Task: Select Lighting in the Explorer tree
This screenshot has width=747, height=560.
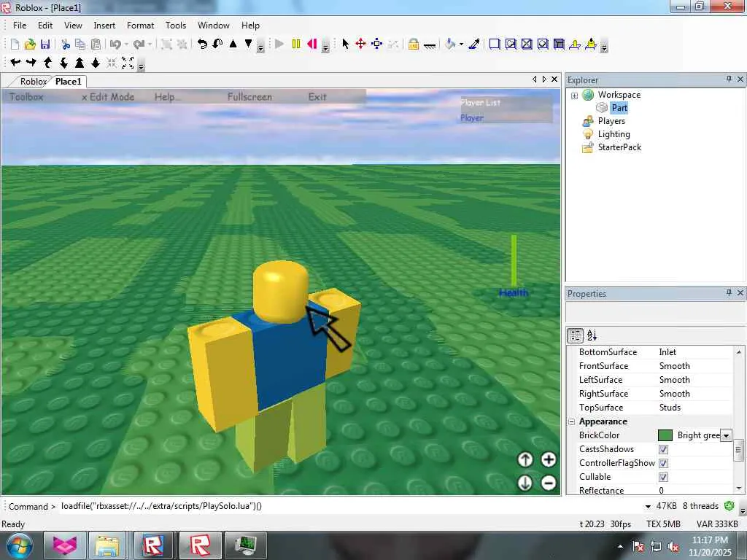Action: click(614, 134)
